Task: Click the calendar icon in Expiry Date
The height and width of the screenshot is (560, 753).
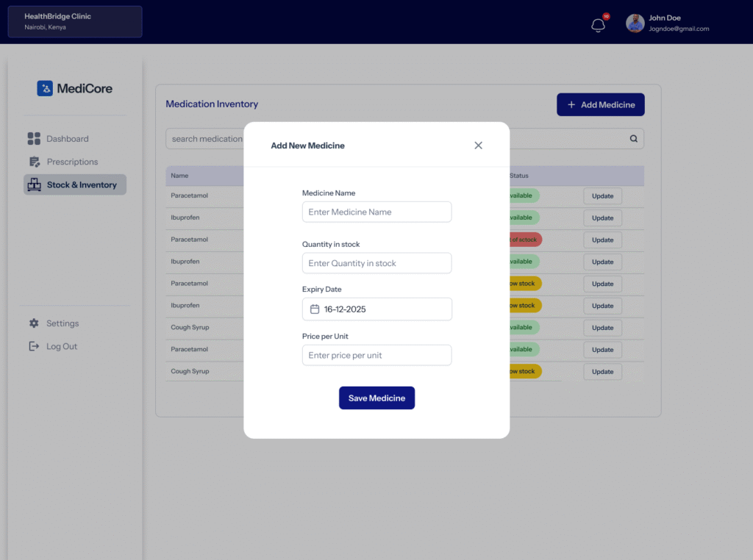Action: coord(315,309)
